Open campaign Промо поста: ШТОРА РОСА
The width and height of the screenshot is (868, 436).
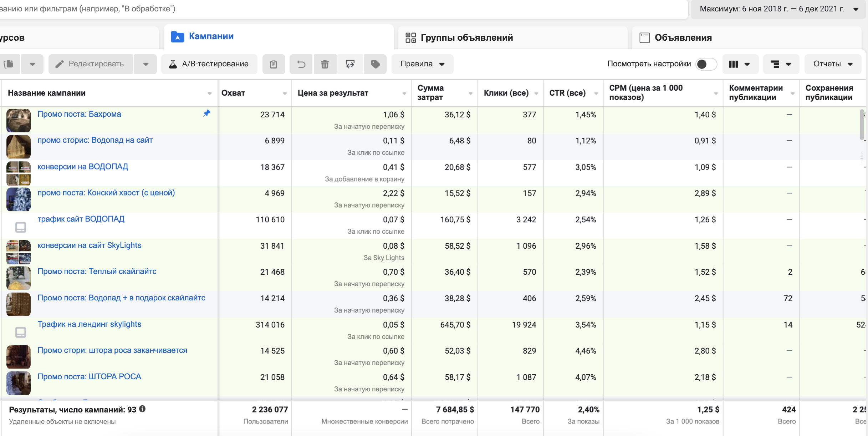90,377
